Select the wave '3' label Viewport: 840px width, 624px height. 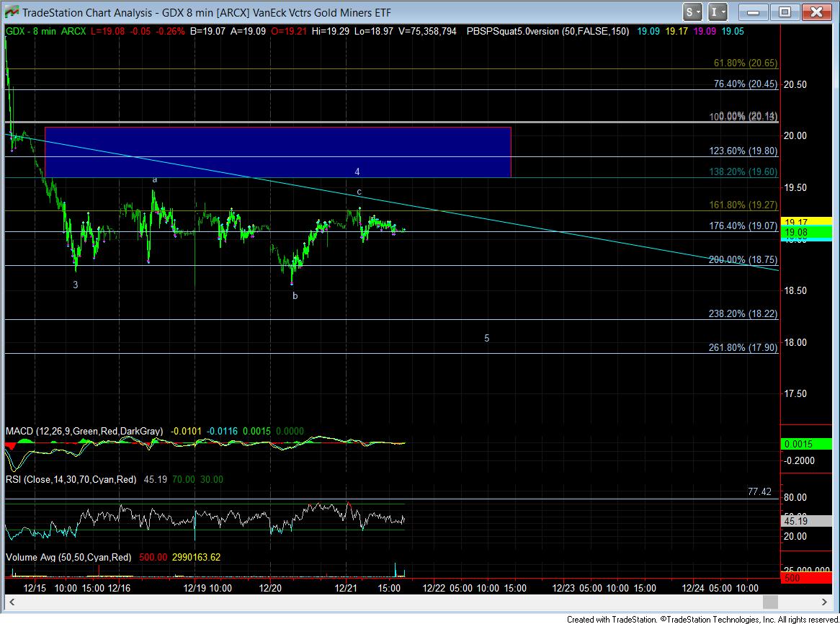pos(76,285)
